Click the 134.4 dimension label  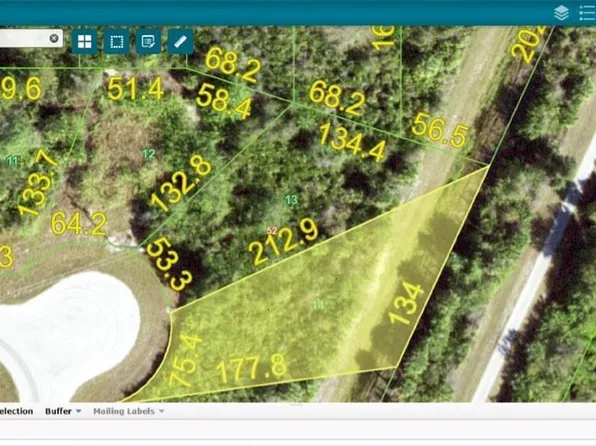pos(352,143)
